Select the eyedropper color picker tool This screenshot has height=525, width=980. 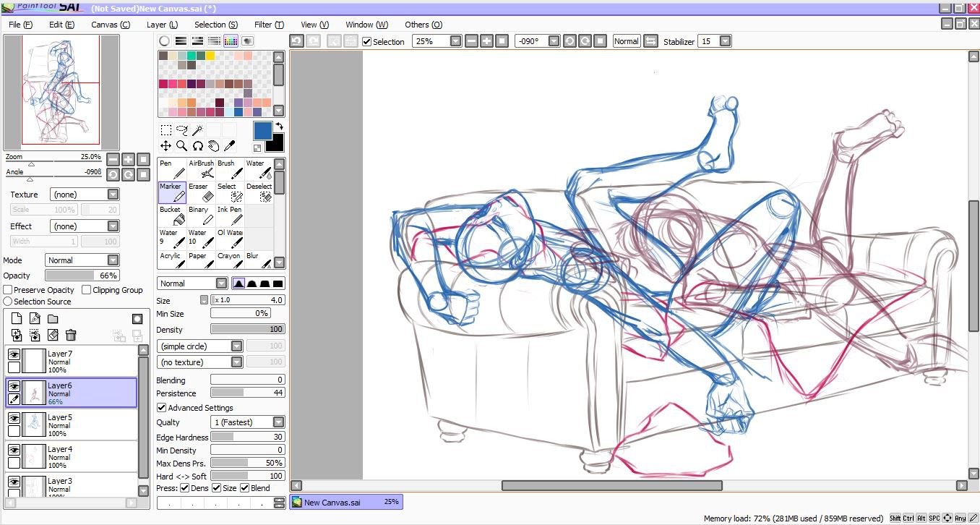[x=229, y=146]
